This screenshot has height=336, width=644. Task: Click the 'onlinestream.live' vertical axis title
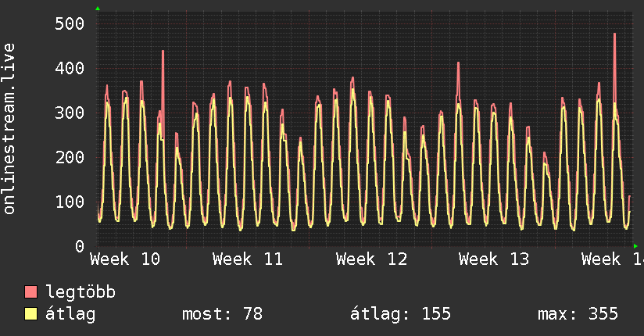click(x=9, y=129)
